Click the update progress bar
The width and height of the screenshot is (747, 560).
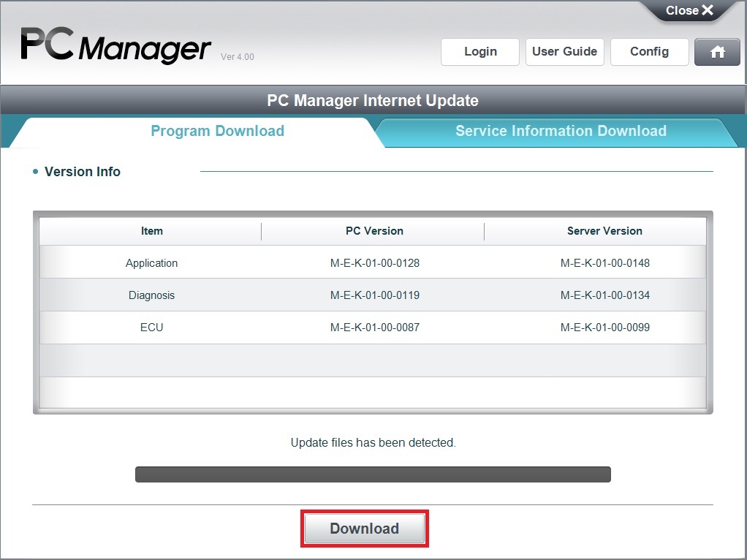tap(373, 474)
